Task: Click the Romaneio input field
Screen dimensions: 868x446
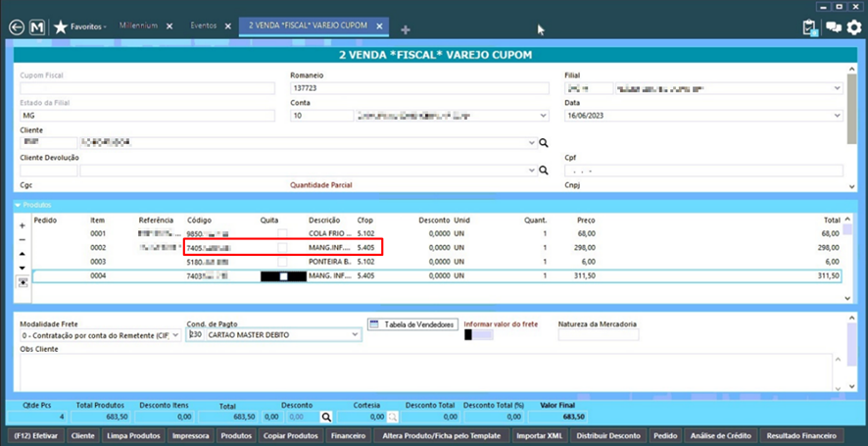Action: tap(419, 88)
